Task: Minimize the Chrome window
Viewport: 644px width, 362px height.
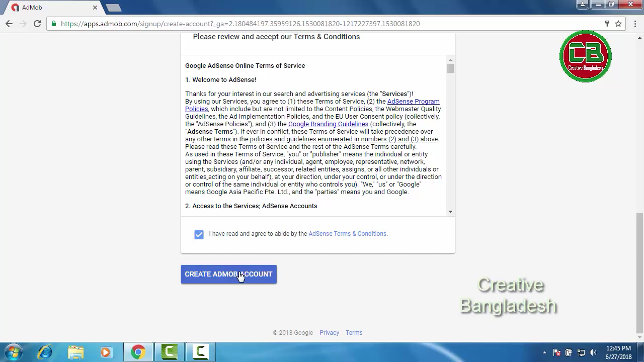Action: [598, 5]
